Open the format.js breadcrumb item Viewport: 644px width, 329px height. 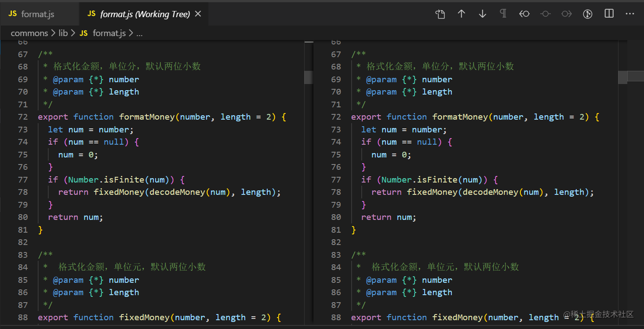click(x=109, y=33)
